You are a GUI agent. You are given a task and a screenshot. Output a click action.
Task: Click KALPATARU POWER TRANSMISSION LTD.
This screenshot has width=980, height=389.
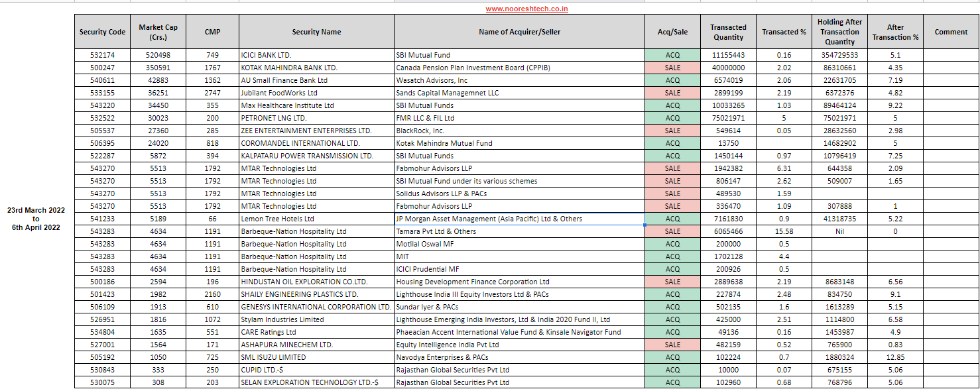316,156
